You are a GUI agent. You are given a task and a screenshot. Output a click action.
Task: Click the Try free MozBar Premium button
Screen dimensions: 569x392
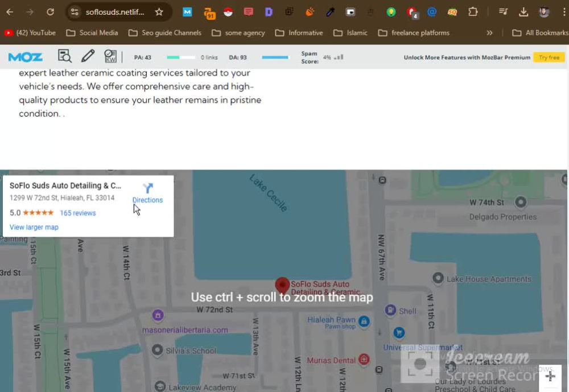click(549, 57)
